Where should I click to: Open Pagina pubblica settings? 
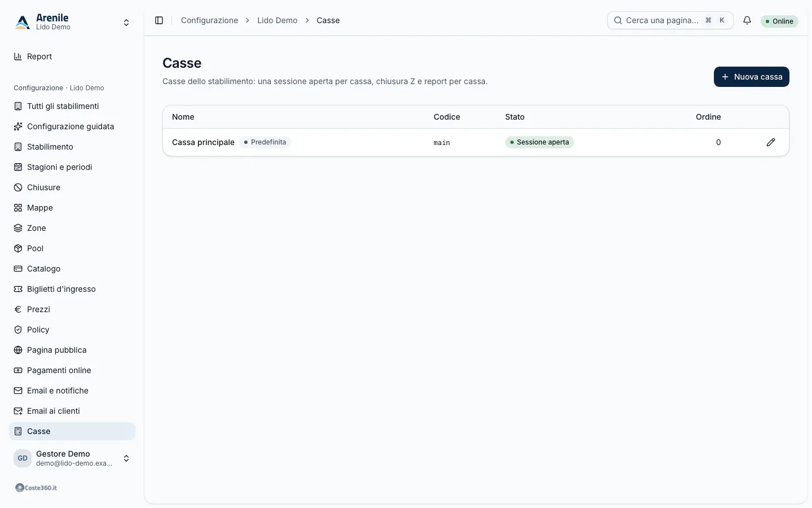[72, 350]
